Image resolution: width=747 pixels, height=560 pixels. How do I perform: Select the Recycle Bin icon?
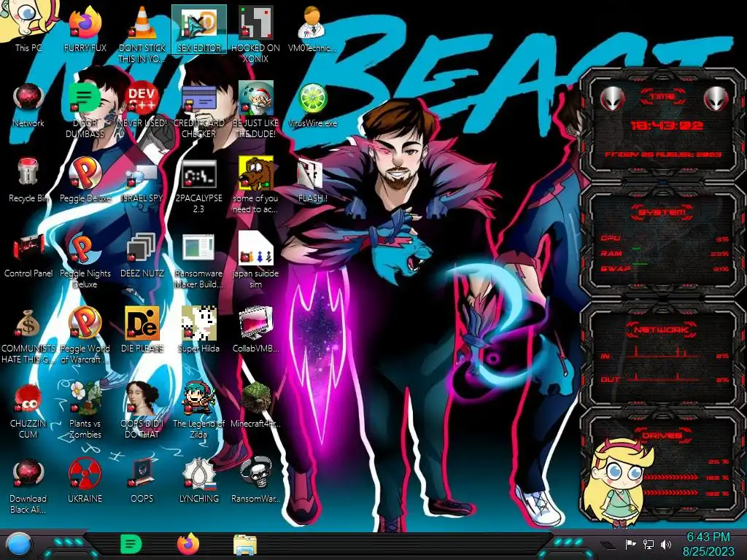tap(28, 179)
